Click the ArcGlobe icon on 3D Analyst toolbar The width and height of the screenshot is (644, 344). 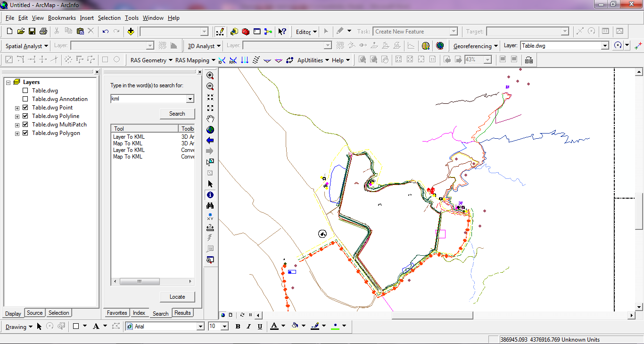tap(440, 46)
